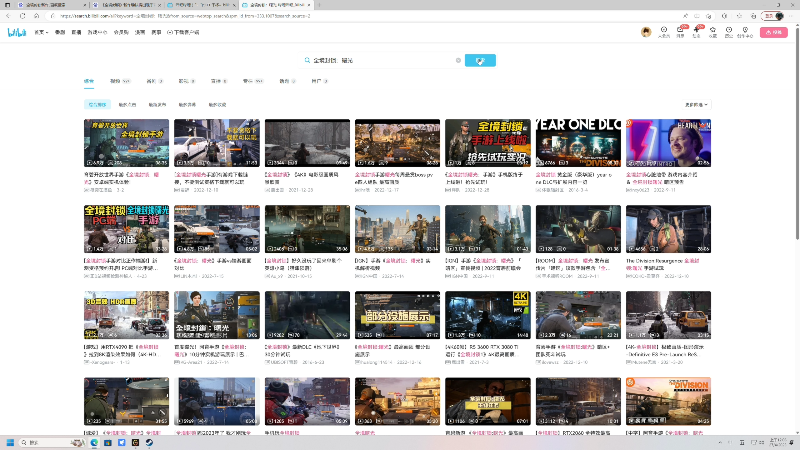Open the user avatar in Bilibili header
The image size is (800, 450).
(646, 32)
